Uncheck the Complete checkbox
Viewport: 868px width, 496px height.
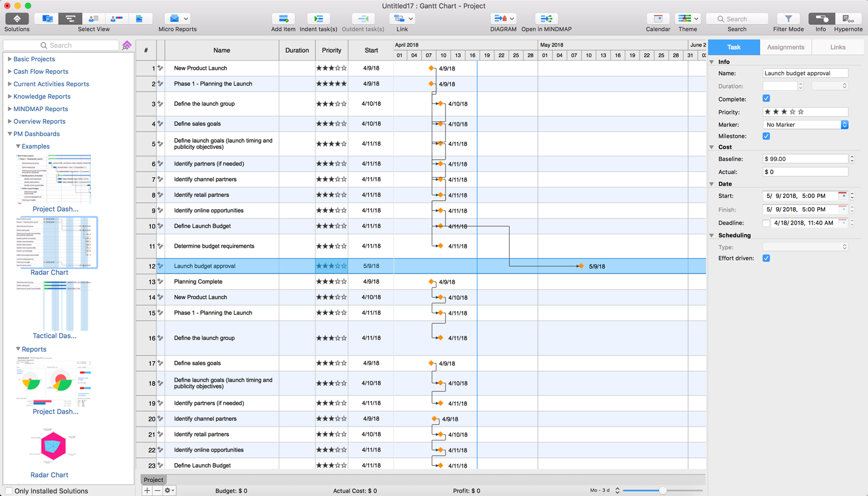[766, 98]
